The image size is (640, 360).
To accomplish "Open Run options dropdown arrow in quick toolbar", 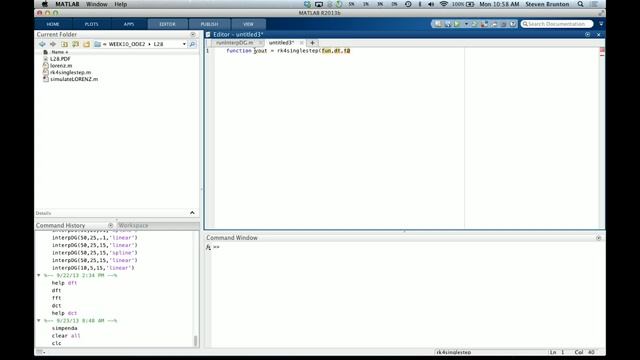I will tap(466, 24).
